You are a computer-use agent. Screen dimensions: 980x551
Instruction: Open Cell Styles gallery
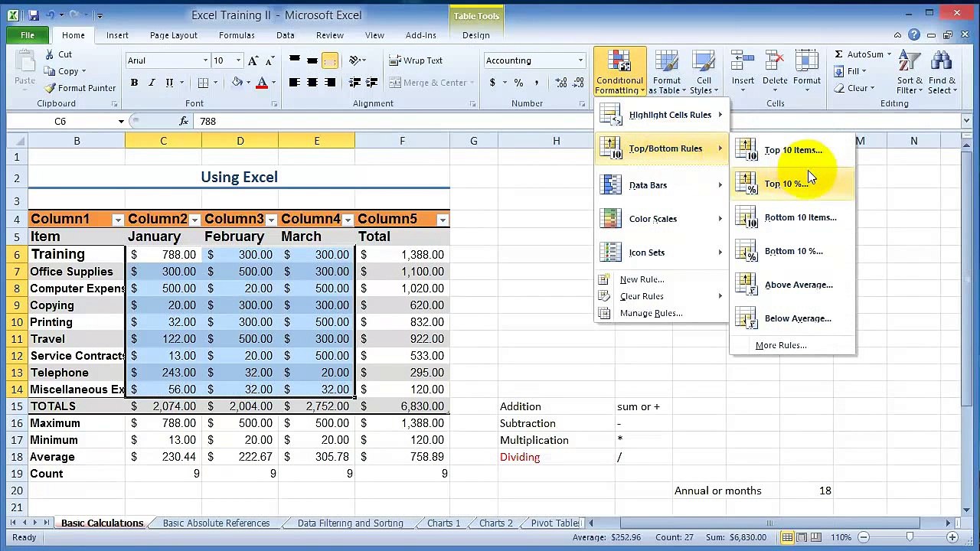[704, 73]
